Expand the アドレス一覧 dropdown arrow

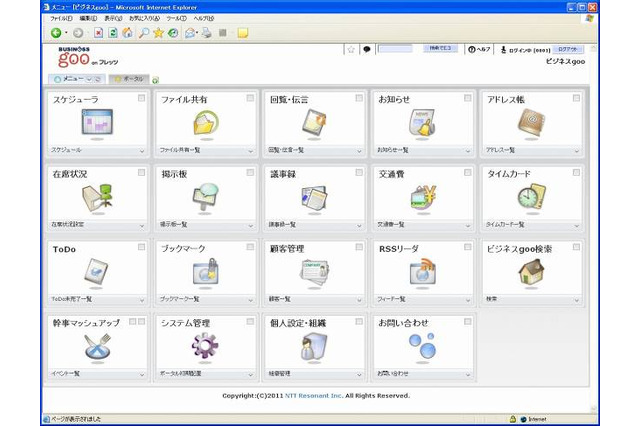576,151
